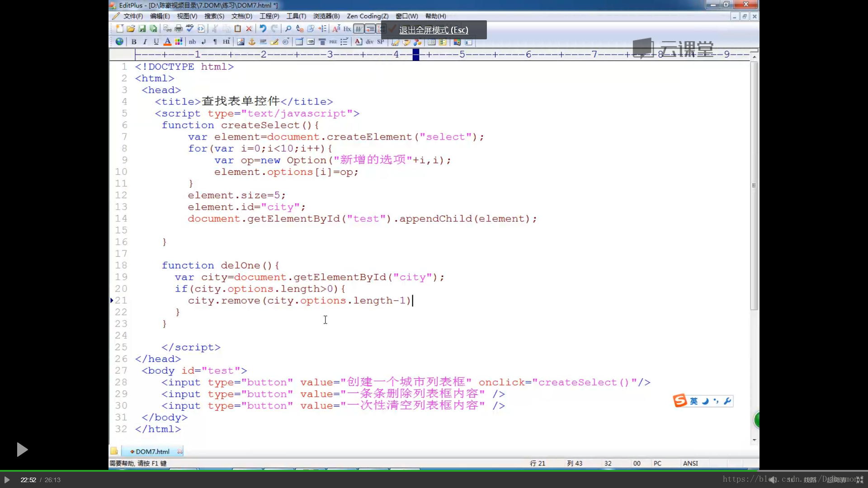The width and height of the screenshot is (868, 488).
Task: Open the Replace tool icon
Action: pyautogui.click(x=299, y=28)
